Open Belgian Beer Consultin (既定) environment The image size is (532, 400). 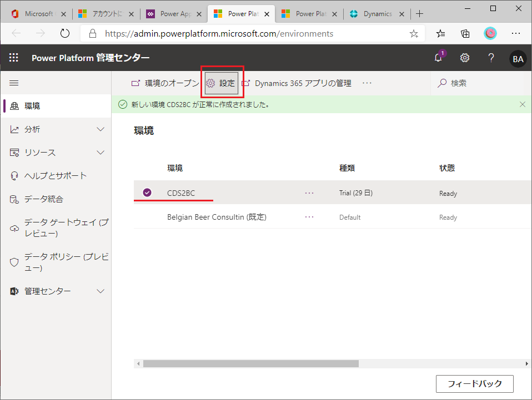[217, 217]
